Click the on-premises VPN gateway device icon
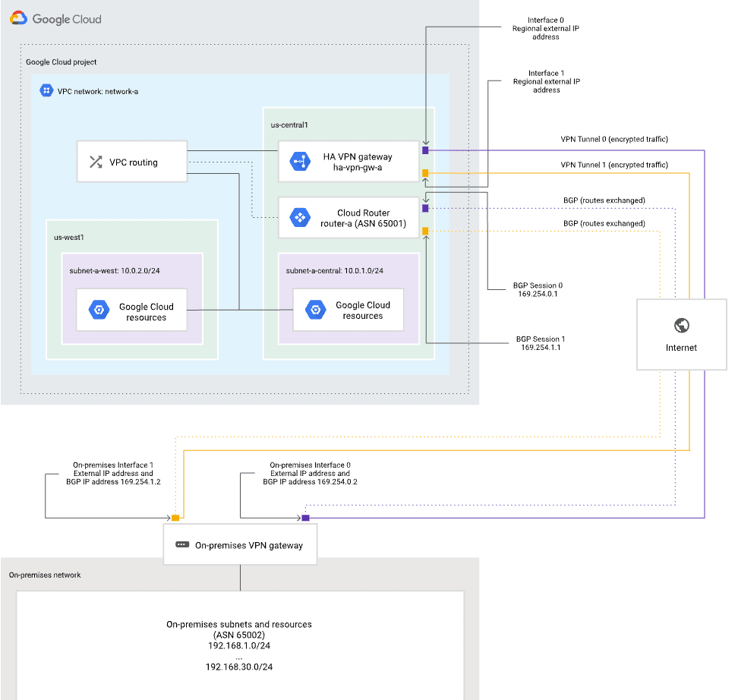 [x=182, y=544]
